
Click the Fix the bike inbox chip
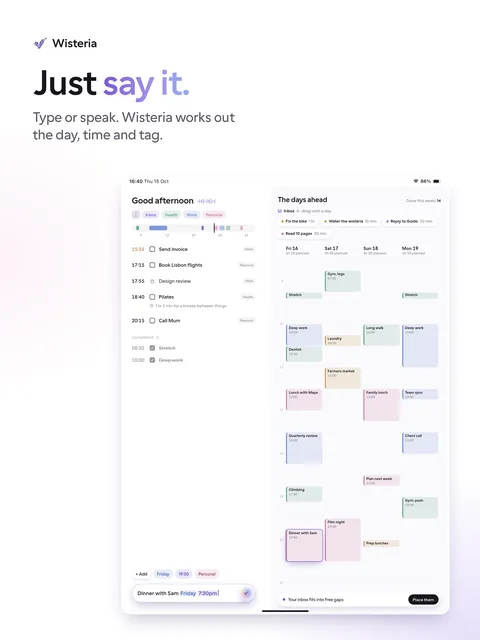point(298,221)
